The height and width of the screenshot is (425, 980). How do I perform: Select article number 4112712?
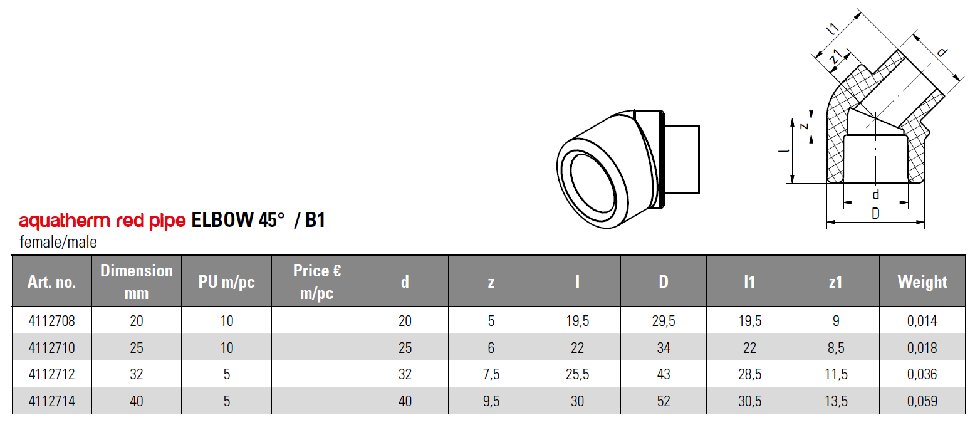point(52,374)
